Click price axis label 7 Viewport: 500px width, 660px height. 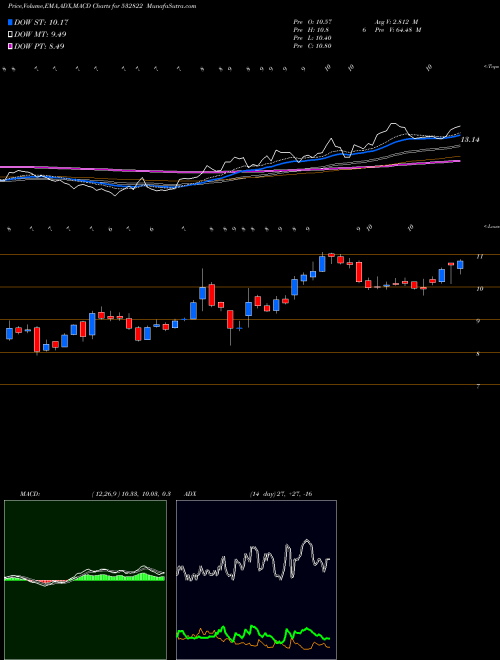[x=479, y=386]
